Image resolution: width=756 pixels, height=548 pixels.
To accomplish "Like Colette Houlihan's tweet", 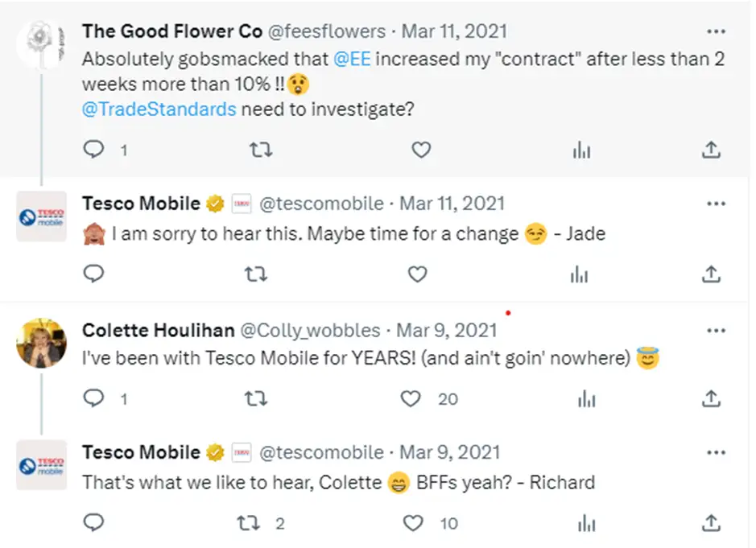I will click(x=411, y=398).
